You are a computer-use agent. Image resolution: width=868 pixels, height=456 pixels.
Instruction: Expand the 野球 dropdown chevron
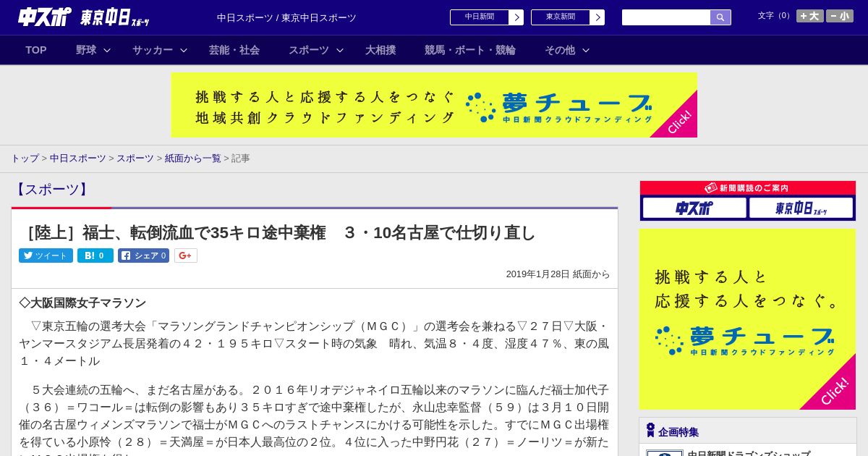coord(107,50)
